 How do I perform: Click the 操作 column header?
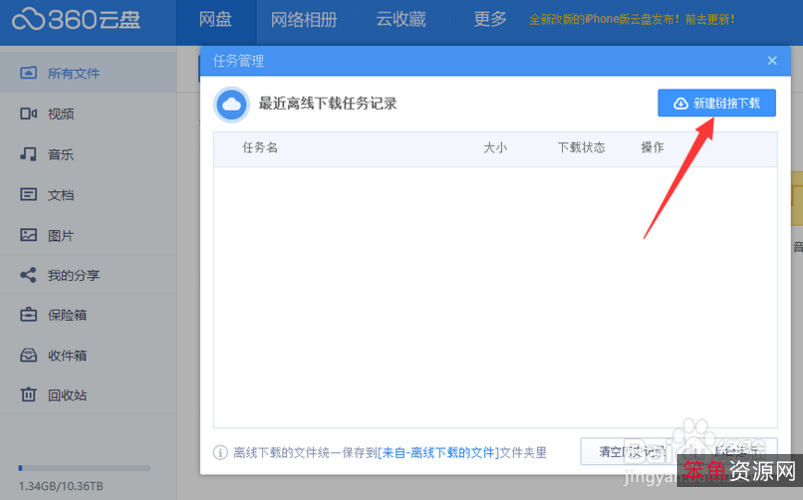(652, 148)
